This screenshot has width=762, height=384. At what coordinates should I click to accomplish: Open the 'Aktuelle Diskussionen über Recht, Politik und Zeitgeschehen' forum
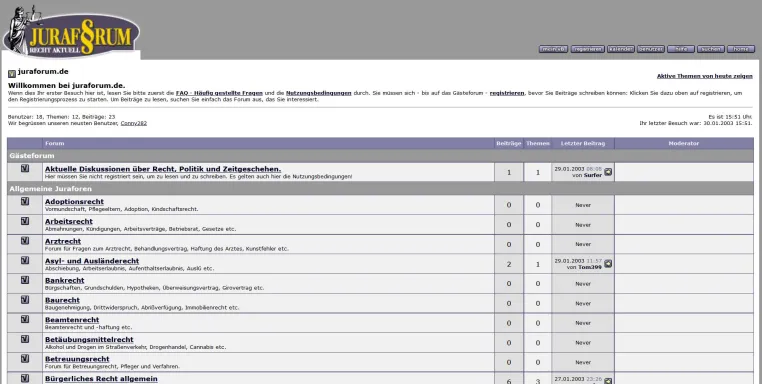(163, 169)
